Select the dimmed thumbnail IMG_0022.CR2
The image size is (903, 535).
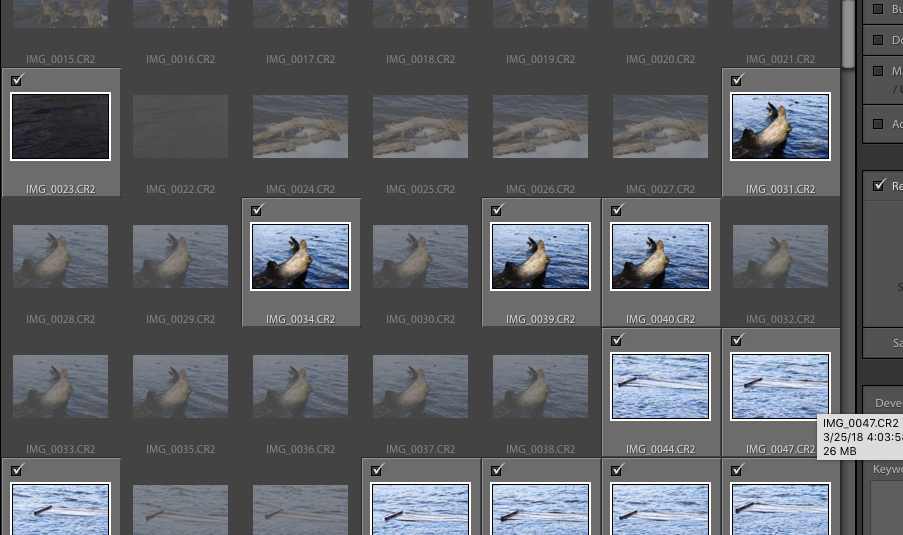click(x=180, y=126)
